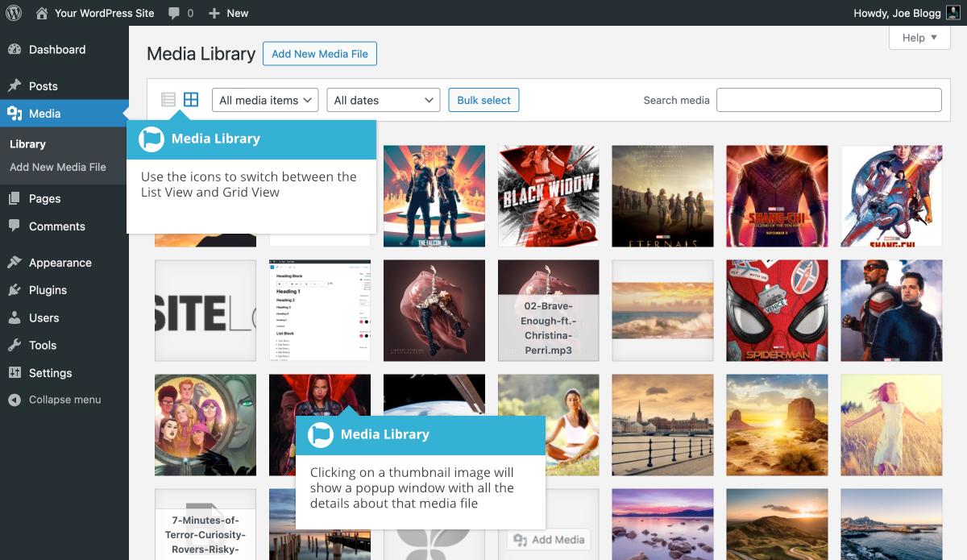Image resolution: width=967 pixels, height=560 pixels.
Task: Expand the Help tab
Action: (x=919, y=38)
